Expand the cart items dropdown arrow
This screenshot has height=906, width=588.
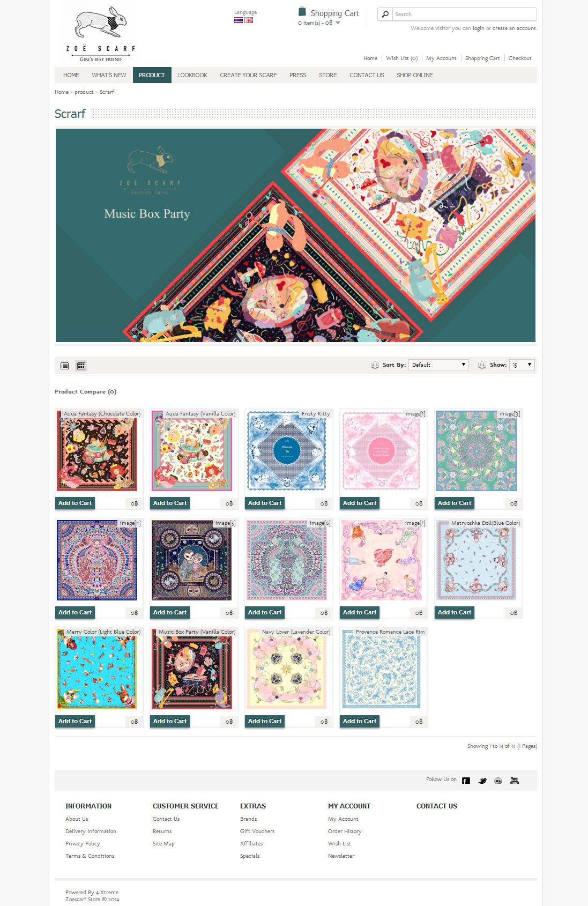tap(338, 23)
